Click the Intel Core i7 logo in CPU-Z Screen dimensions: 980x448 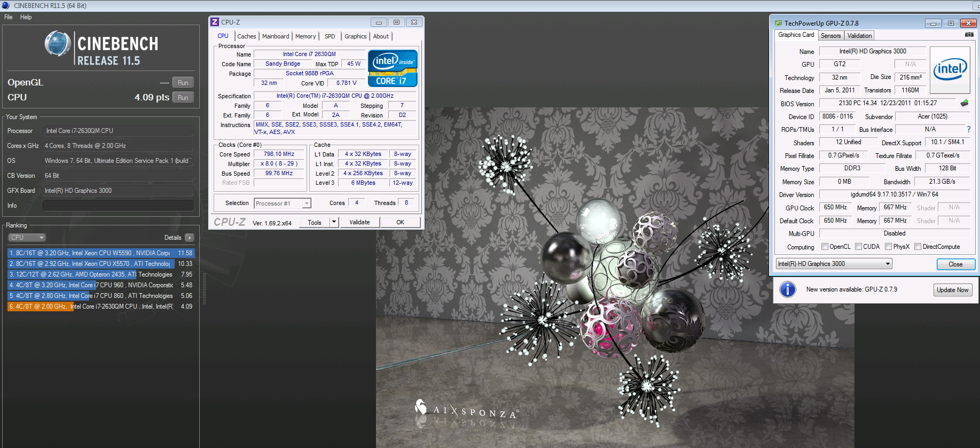393,68
